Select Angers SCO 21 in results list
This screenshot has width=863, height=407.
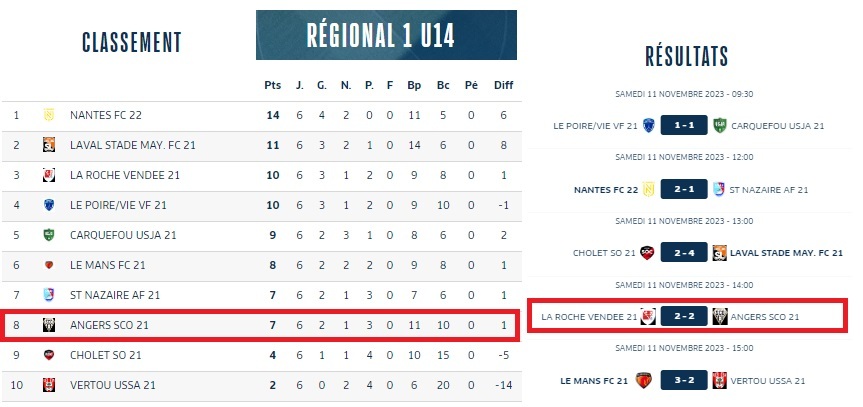pos(765,317)
